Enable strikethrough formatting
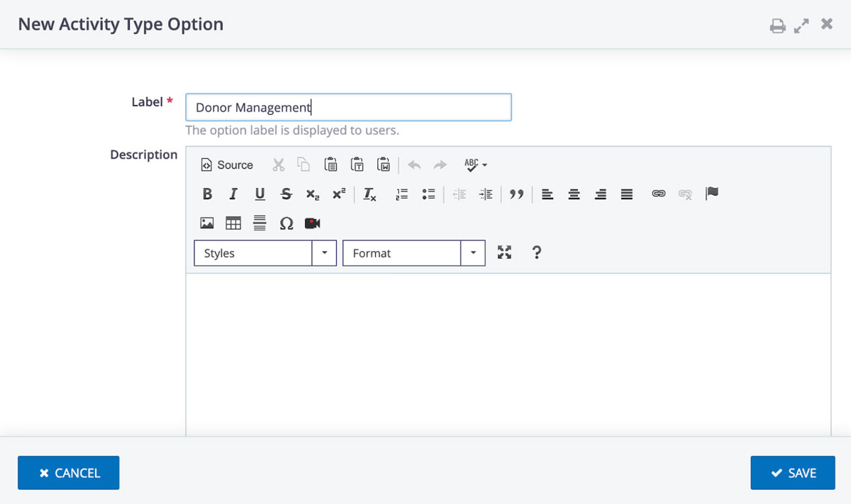The width and height of the screenshot is (851, 504). [286, 194]
